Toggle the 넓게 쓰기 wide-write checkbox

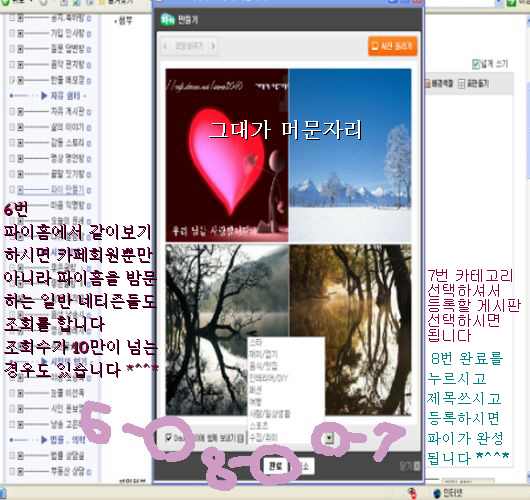point(476,64)
